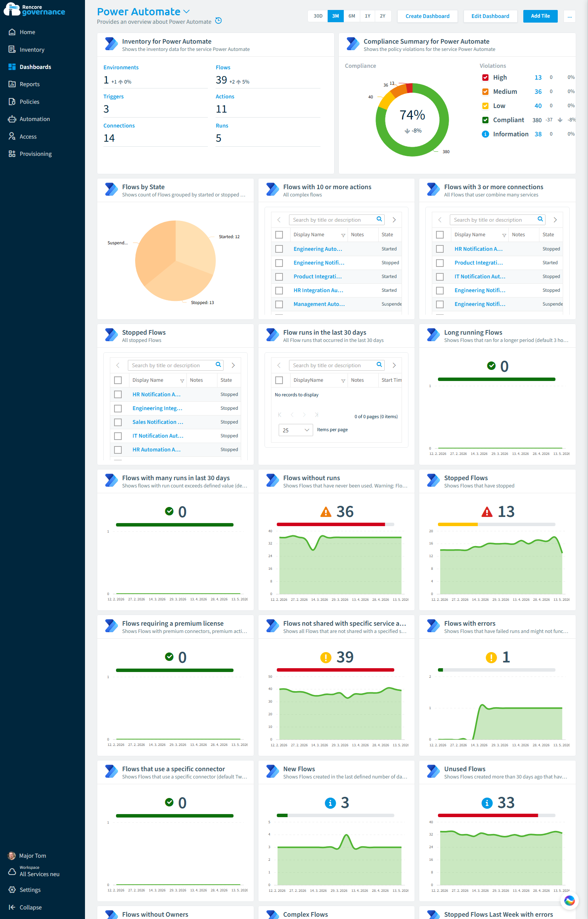Click next arrow in Flow runs in the last 30 days toolbar
The width and height of the screenshot is (588, 919).
click(x=394, y=365)
